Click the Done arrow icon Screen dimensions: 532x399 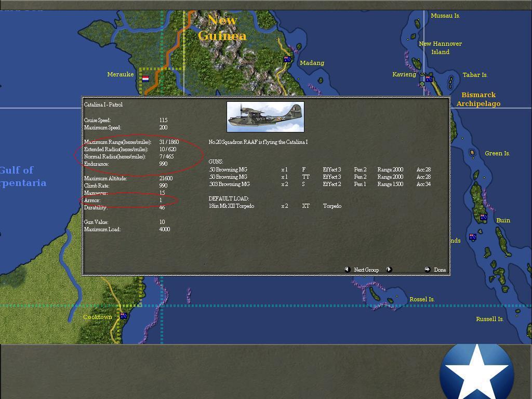click(428, 270)
